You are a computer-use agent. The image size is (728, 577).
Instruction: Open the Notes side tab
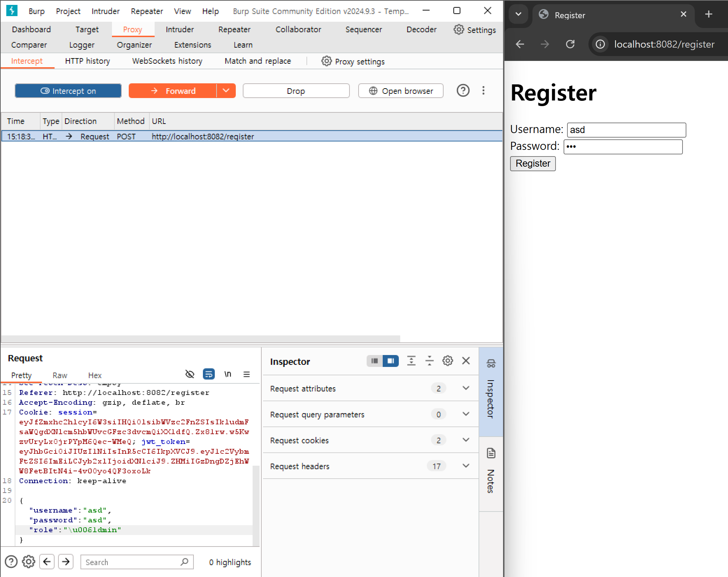coord(491,474)
